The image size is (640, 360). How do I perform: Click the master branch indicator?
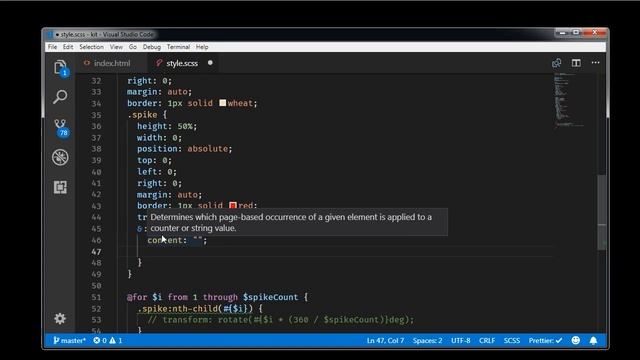pyautogui.click(x=69, y=340)
